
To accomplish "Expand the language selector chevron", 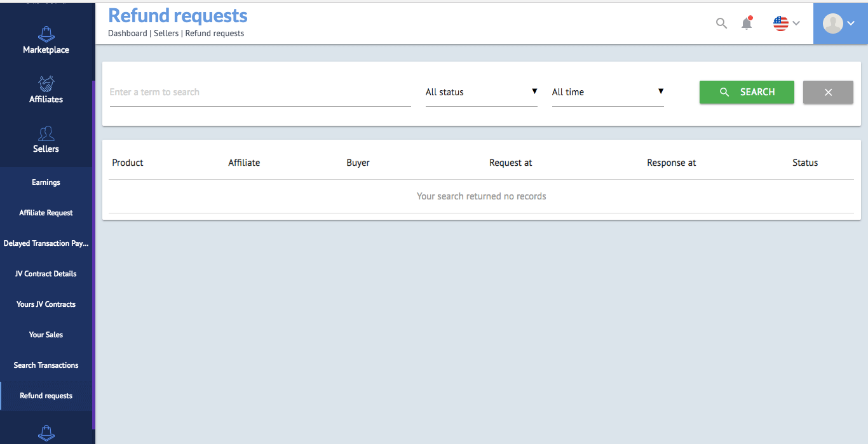I will pyautogui.click(x=796, y=24).
